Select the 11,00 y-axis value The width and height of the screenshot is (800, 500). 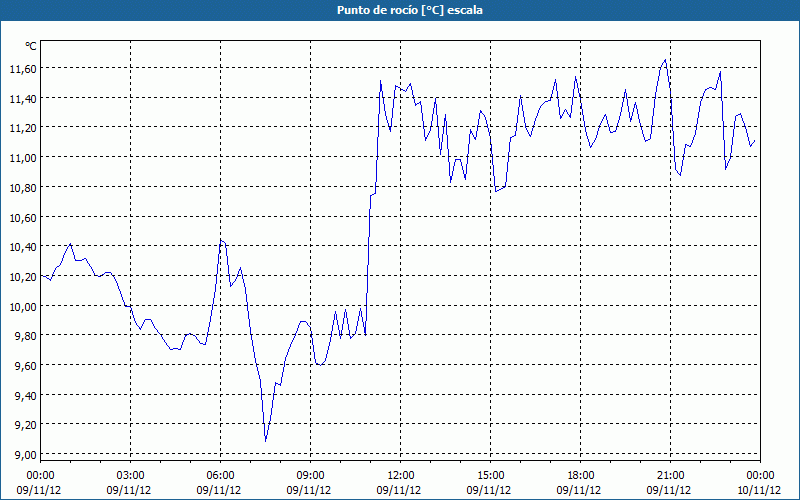click(23, 158)
